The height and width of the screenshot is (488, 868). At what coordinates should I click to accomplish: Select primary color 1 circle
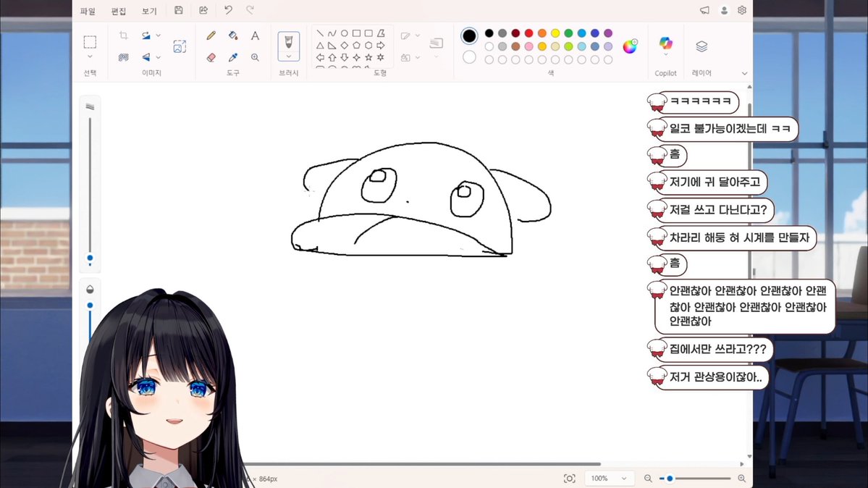(x=469, y=36)
